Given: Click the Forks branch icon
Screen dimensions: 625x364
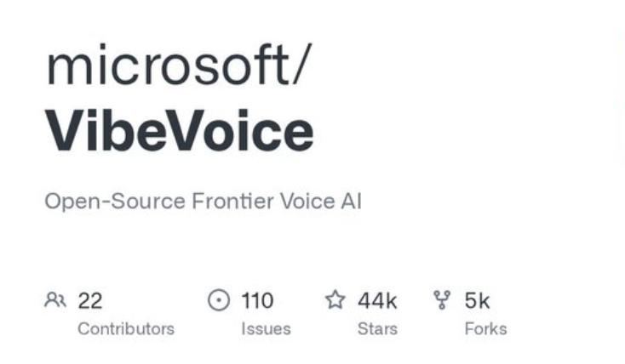Looking at the screenshot, I should (x=442, y=300).
